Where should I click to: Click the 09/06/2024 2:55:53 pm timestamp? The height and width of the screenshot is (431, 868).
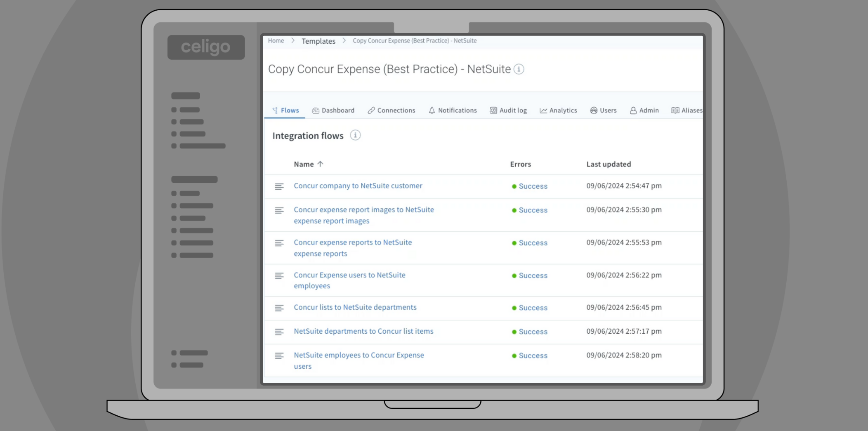pyautogui.click(x=624, y=242)
